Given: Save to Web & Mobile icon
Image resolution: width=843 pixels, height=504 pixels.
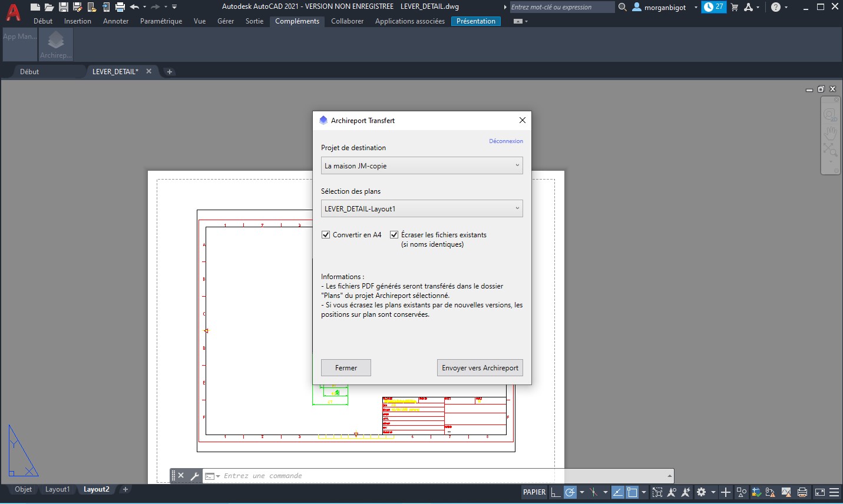Looking at the screenshot, I should tap(106, 7).
